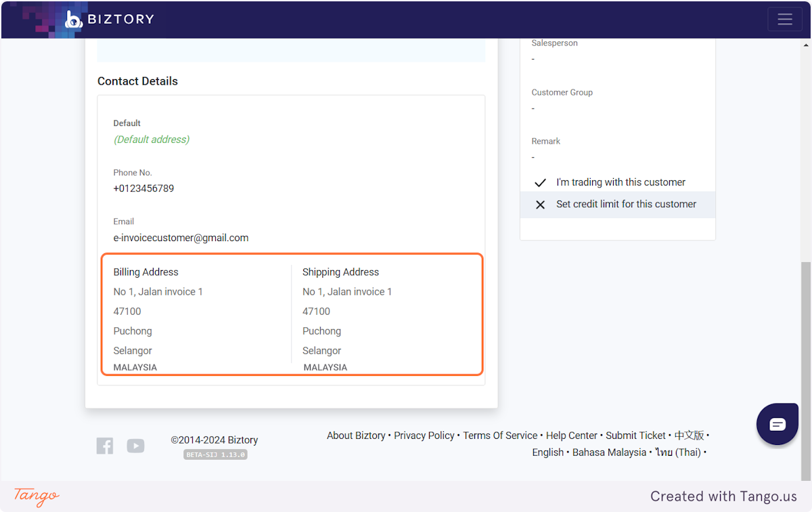This screenshot has height=512, width=812.
Task: Open the live chat widget
Action: pos(777,424)
